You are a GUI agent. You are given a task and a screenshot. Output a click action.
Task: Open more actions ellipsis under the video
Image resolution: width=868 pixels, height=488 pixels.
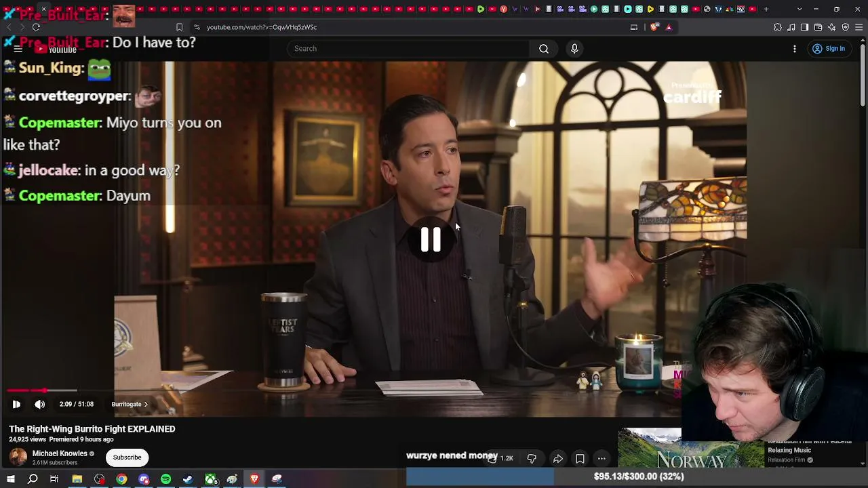(601, 459)
